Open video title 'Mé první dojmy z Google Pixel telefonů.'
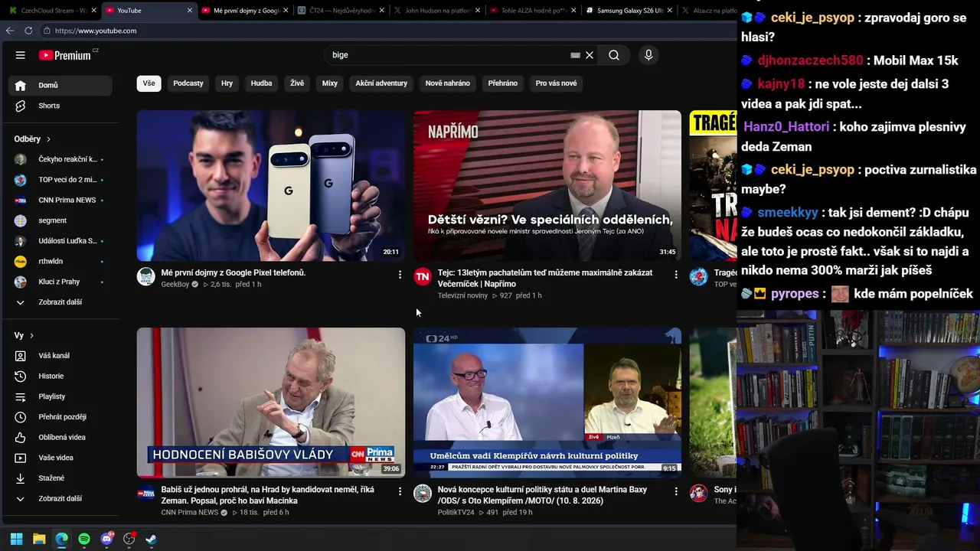980x551 pixels. (234, 272)
